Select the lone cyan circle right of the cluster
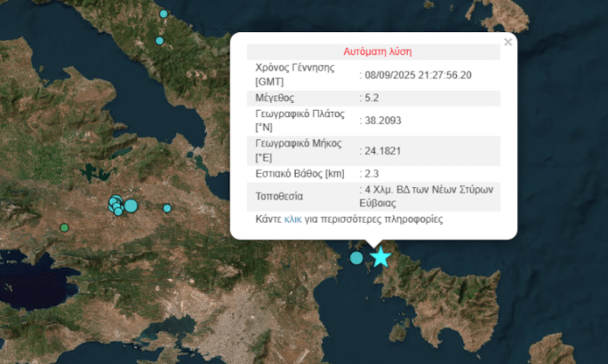 click(167, 209)
